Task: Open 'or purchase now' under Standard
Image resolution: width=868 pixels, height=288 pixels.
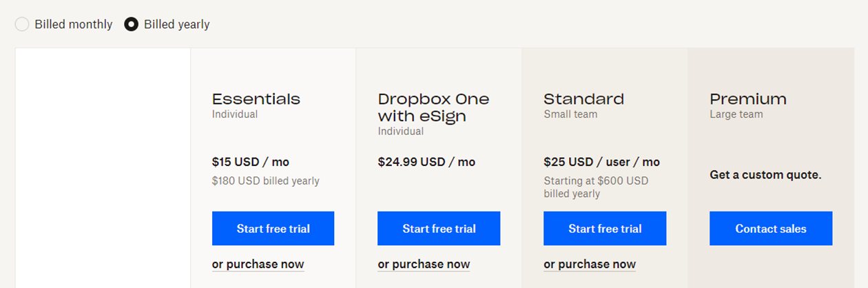Action: point(590,264)
